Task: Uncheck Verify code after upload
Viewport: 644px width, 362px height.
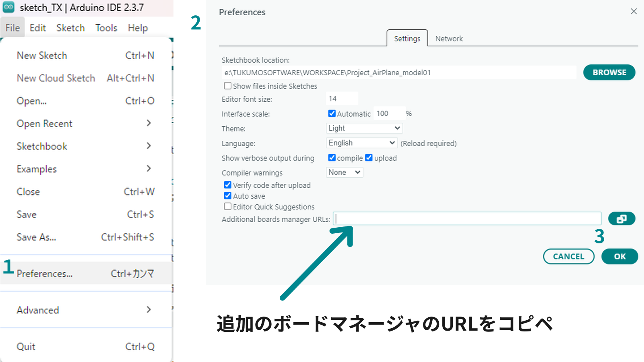Action: point(227,185)
